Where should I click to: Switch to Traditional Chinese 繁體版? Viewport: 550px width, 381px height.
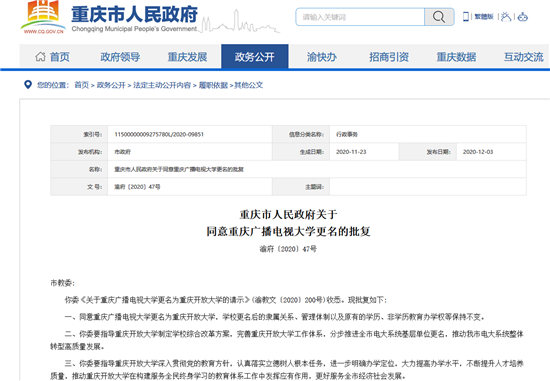coord(484,16)
